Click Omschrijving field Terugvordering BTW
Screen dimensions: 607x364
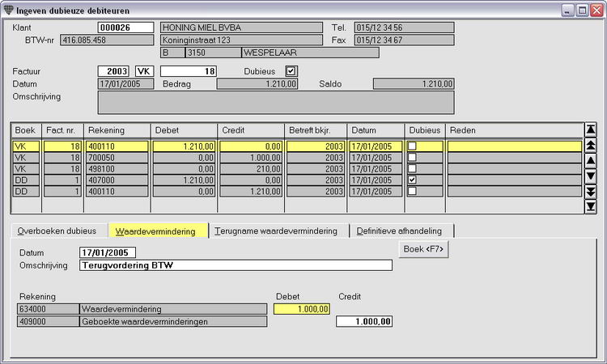[236, 265]
